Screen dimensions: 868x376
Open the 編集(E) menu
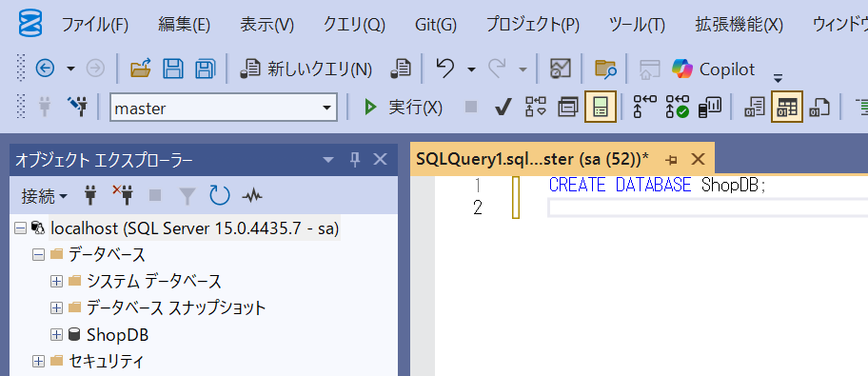click(184, 25)
